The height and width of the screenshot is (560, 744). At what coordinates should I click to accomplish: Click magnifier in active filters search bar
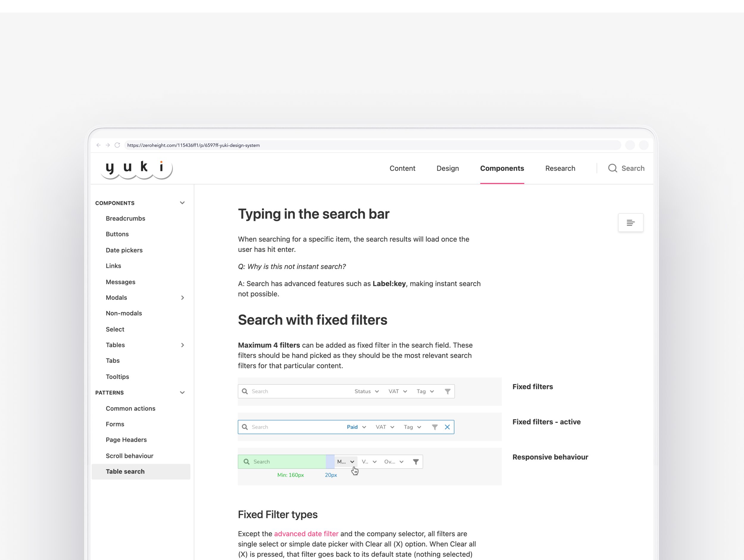click(x=245, y=427)
